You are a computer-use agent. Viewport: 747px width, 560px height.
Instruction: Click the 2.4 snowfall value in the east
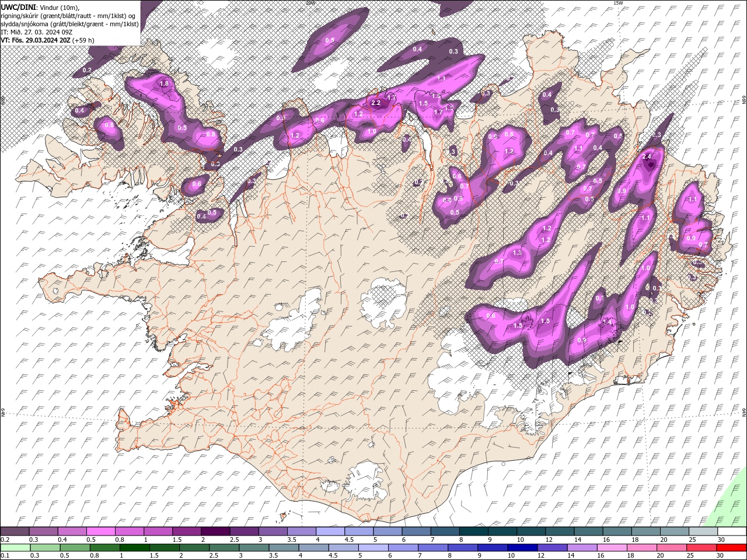click(x=647, y=157)
